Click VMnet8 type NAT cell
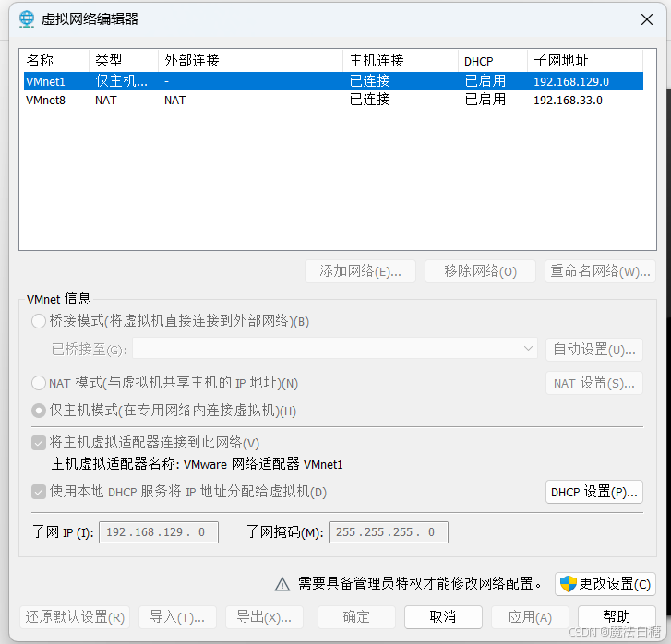This screenshot has width=671, height=644. coord(106,101)
